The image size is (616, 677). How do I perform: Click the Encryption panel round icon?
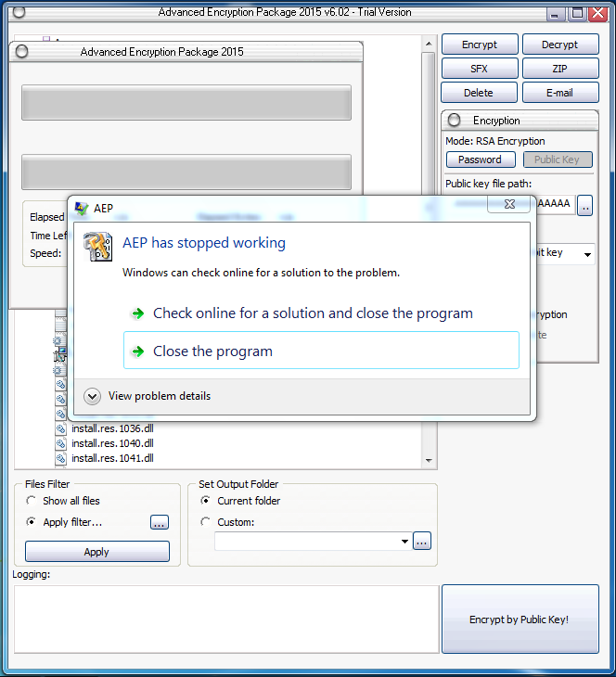(x=454, y=120)
